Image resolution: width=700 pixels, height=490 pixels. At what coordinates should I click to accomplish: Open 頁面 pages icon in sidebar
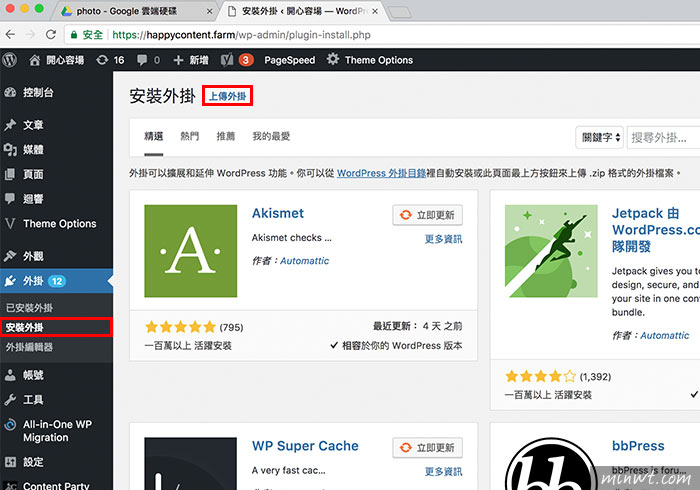(10, 174)
